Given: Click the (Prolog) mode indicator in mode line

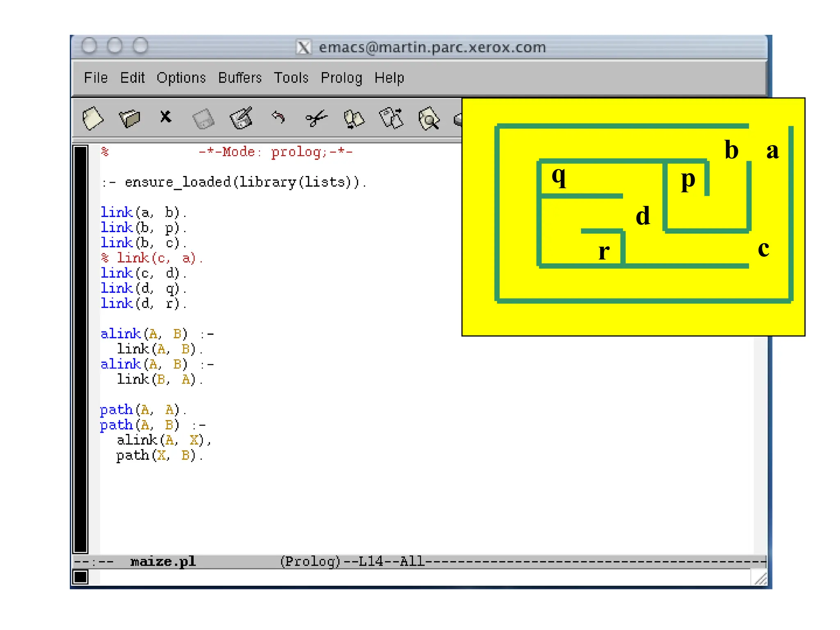Looking at the screenshot, I should [310, 561].
